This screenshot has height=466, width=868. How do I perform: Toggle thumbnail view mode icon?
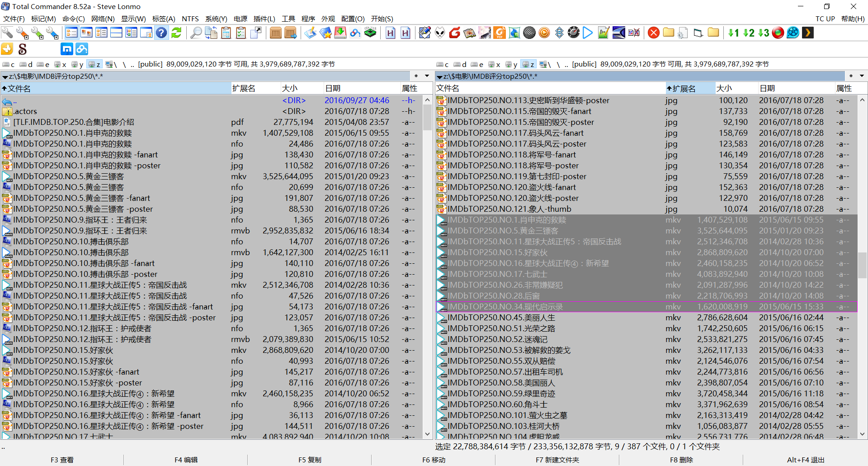[x=86, y=33]
